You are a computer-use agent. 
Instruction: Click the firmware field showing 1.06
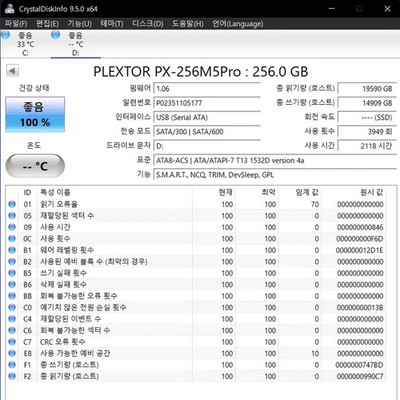pos(207,89)
